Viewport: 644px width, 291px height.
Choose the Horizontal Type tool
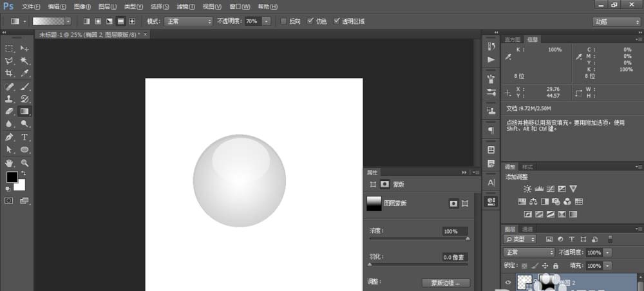coord(24,137)
